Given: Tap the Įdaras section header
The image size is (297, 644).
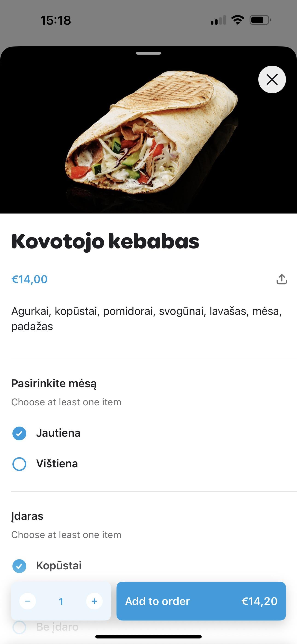Looking at the screenshot, I should click(x=27, y=516).
